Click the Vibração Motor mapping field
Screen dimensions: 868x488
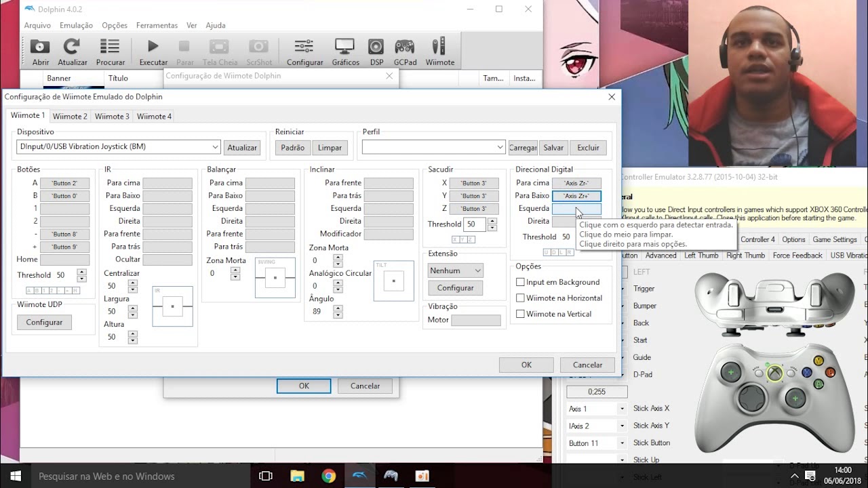(476, 320)
